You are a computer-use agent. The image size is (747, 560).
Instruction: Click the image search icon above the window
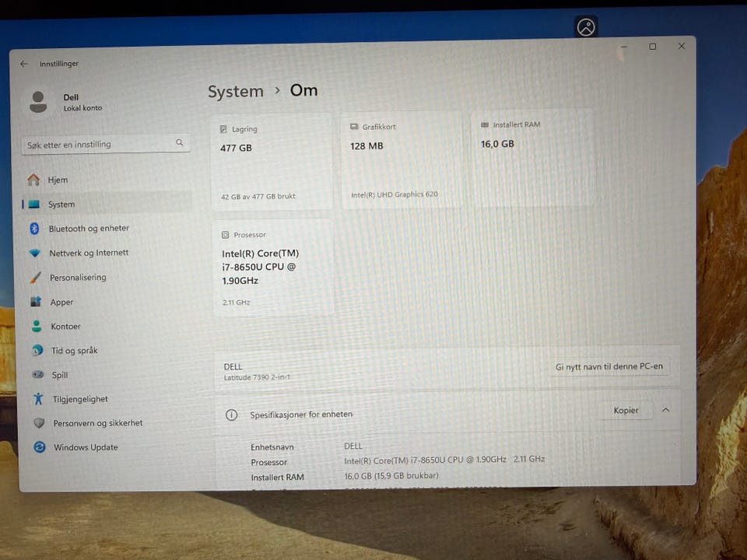point(585,27)
